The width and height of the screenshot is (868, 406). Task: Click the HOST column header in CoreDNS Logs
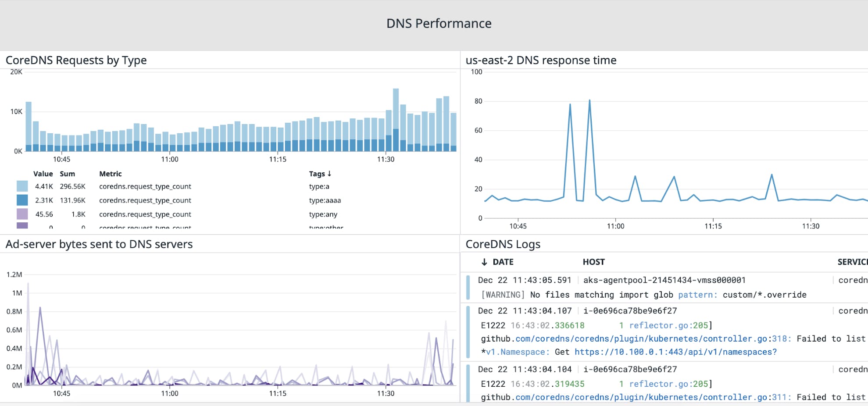594,262
